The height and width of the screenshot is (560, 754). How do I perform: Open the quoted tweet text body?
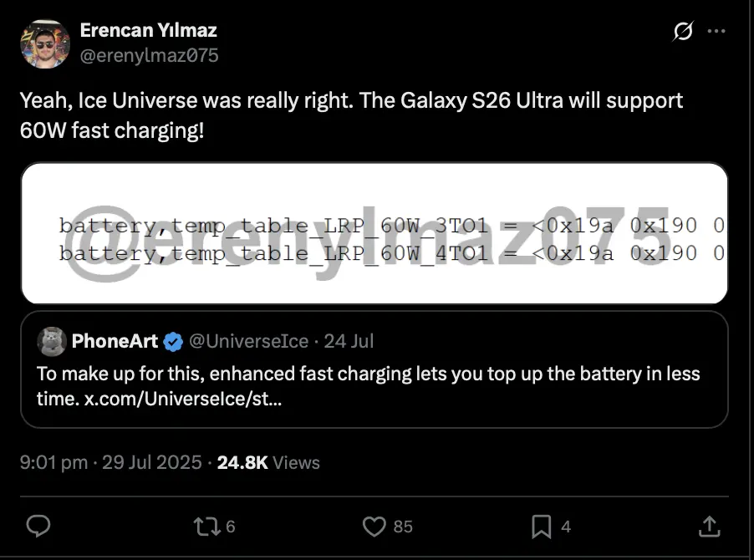[x=368, y=374]
